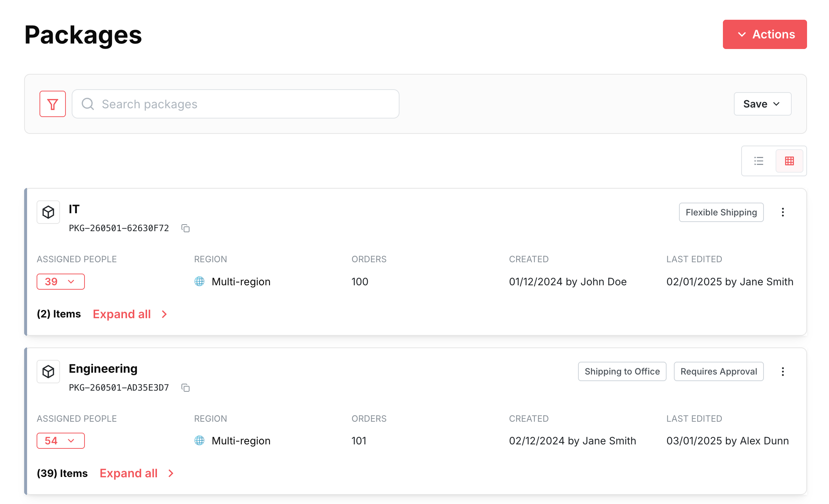Viewport: 829px width, 504px height.
Task: Click the Requires Approval tag
Action: [719, 372]
